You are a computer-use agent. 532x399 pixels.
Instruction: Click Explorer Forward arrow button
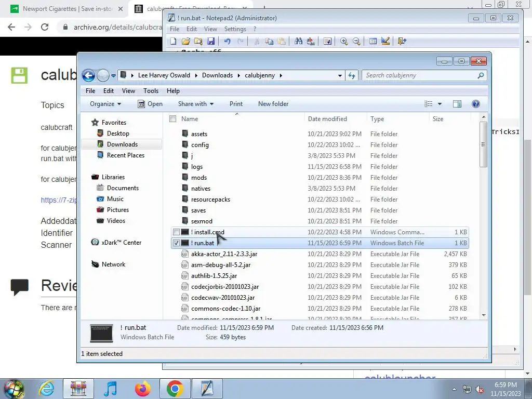103,75
